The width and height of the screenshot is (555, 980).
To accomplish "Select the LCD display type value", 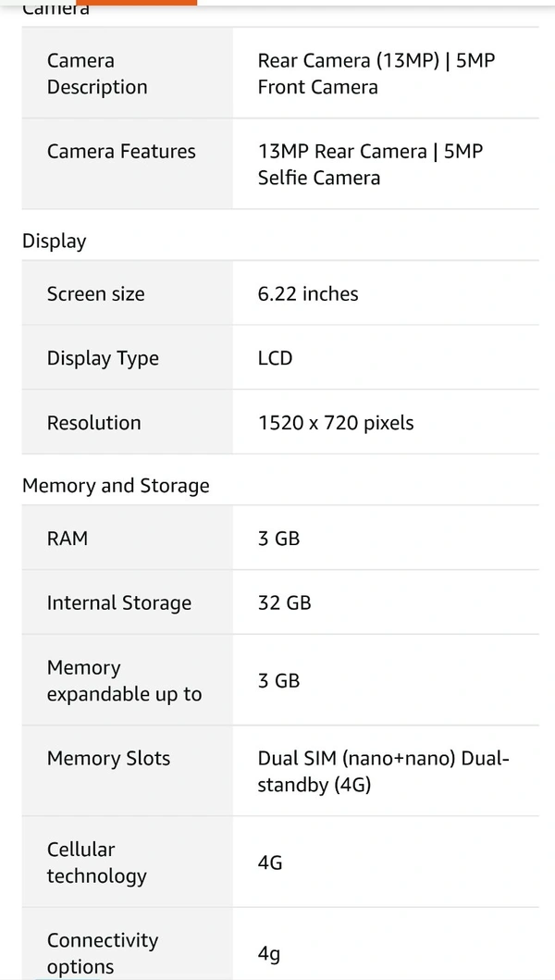I will pos(275,359).
